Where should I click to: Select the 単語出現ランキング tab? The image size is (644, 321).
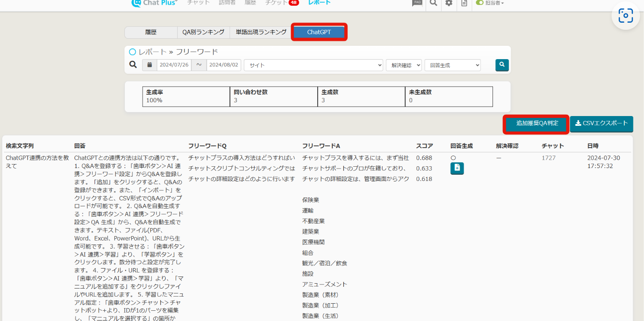261,32
